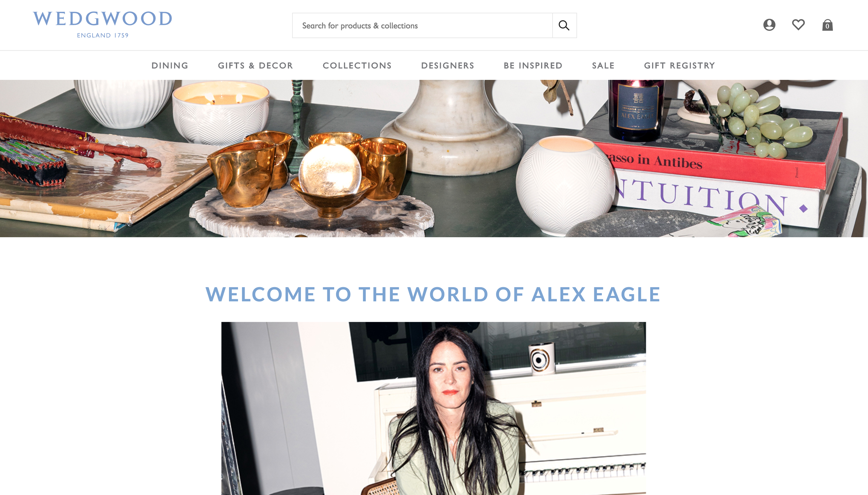Viewport: 868px width, 495px height.
Task: Open the wishlist heart icon
Action: point(798,25)
